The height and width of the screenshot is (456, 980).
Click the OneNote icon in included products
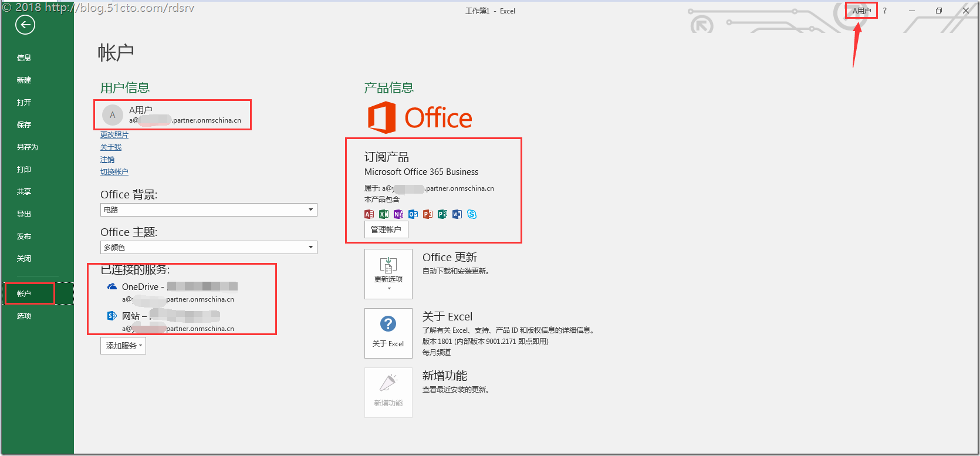click(398, 214)
